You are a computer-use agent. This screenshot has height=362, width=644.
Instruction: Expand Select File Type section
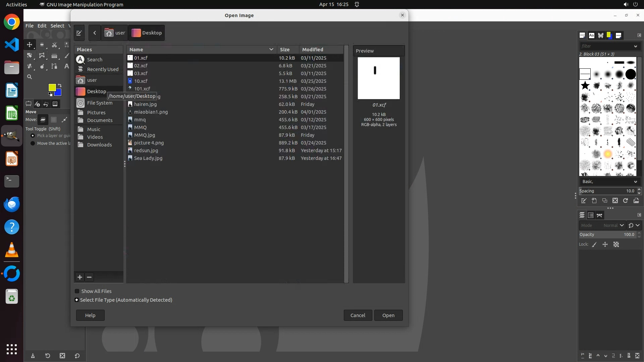click(x=77, y=300)
